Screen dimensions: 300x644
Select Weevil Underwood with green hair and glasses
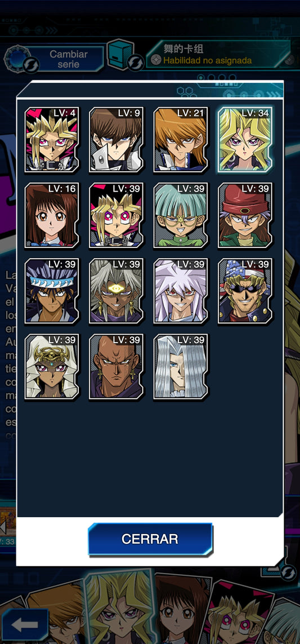(181, 216)
